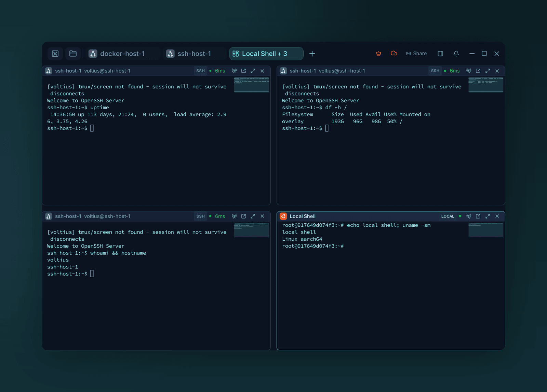Switch to the ssh-host-1 tab

194,54
